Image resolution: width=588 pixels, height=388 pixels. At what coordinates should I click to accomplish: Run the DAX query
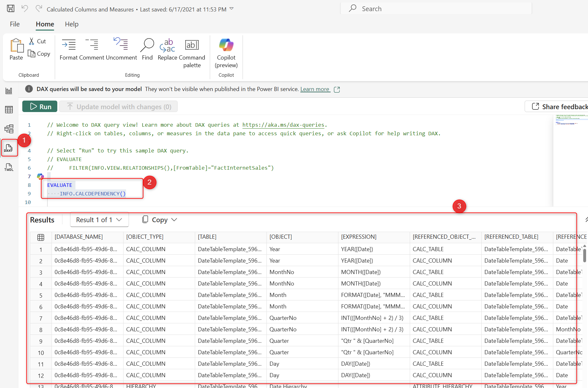tap(40, 107)
